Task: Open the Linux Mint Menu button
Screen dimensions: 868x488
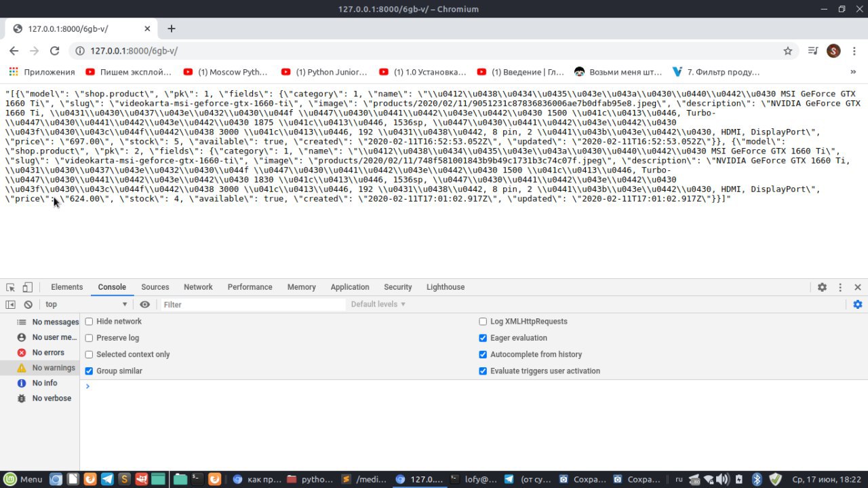Action: click(x=23, y=479)
